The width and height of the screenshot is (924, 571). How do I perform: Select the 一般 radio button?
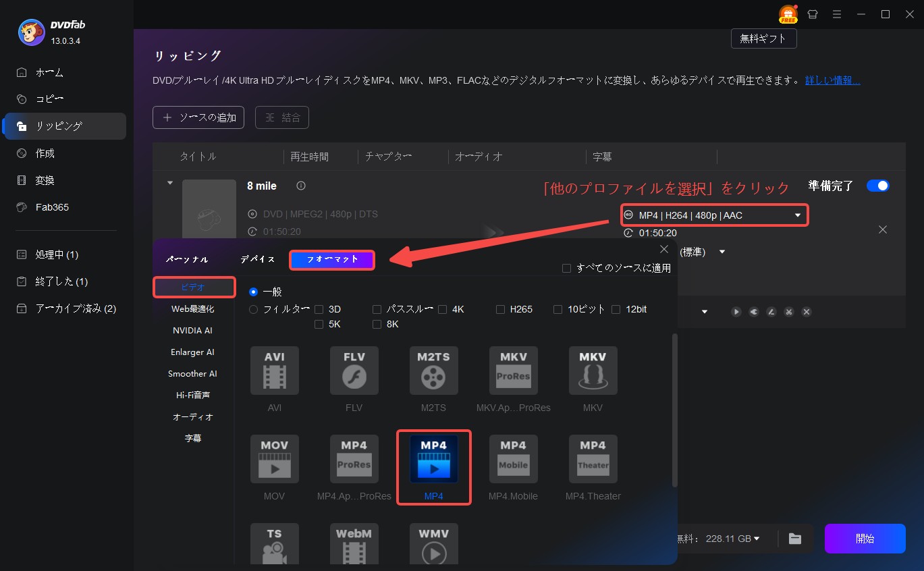[254, 292]
